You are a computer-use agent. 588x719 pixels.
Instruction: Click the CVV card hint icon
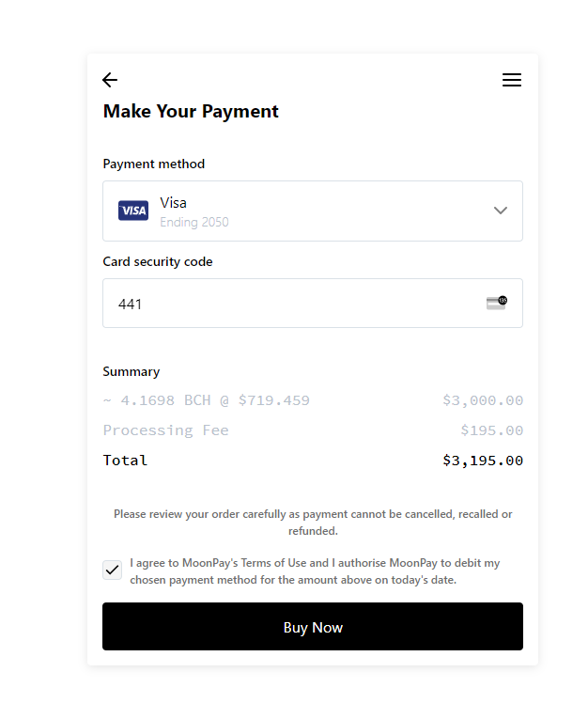click(497, 303)
